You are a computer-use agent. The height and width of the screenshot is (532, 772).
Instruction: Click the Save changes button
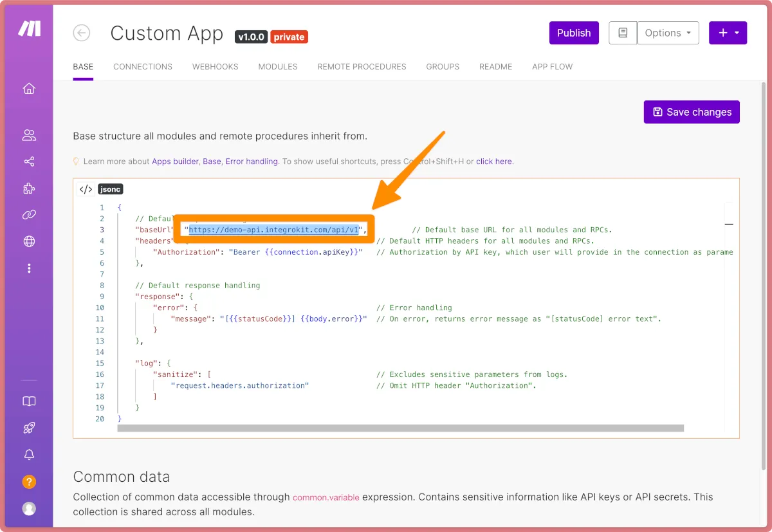coord(692,112)
